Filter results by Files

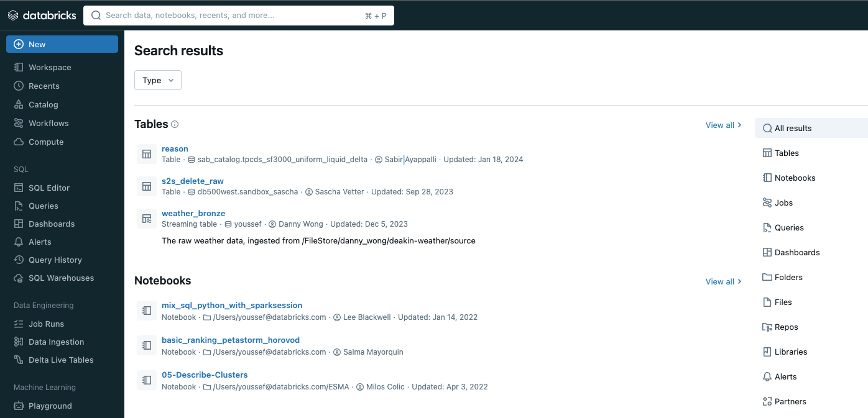811,302
